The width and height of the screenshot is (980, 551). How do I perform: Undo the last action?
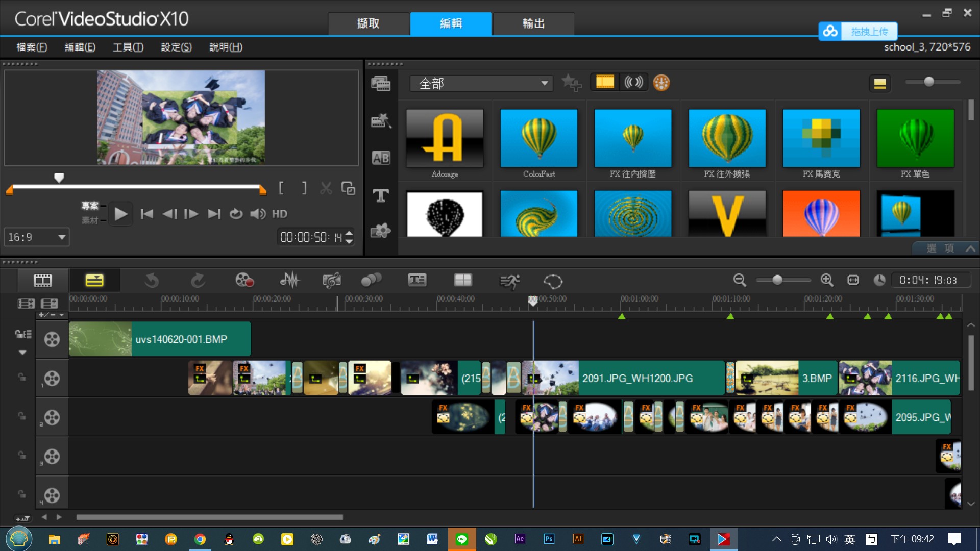(x=152, y=280)
